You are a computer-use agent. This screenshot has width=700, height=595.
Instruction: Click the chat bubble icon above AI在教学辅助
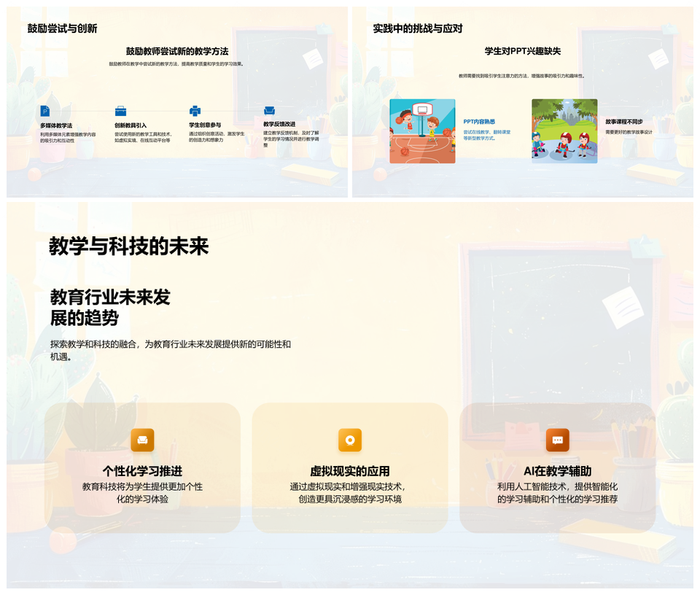(x=558, y=440)
